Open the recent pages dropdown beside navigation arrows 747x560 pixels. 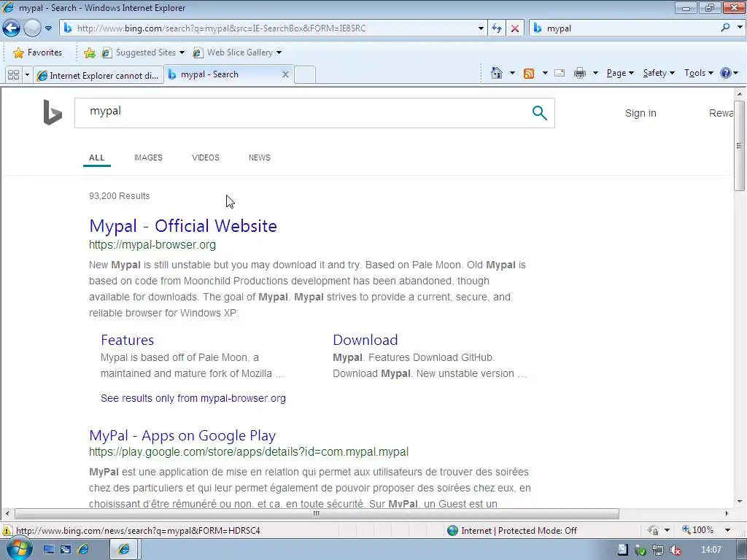(48, 28)
